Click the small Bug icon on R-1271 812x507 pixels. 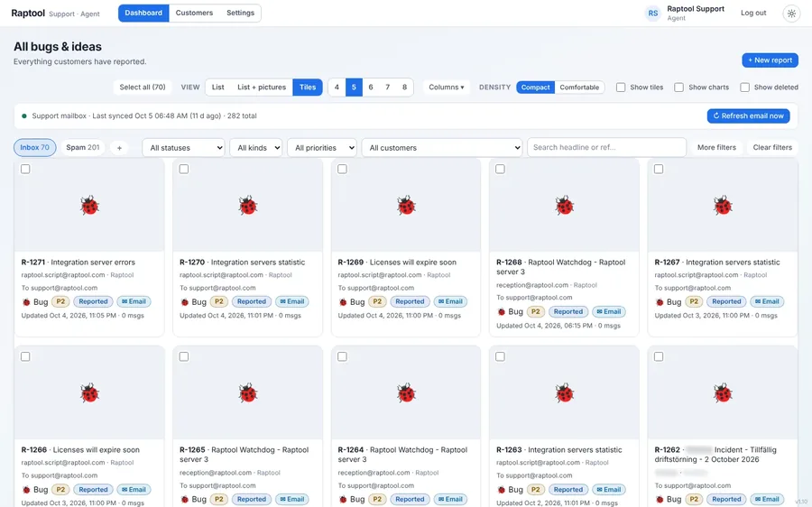click(26, 302)
